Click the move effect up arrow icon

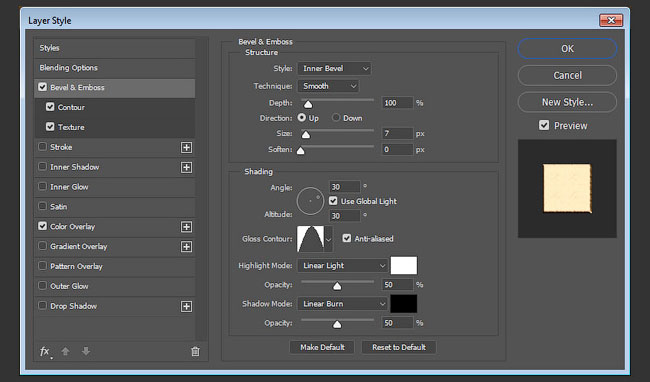[x=65, y=351]
